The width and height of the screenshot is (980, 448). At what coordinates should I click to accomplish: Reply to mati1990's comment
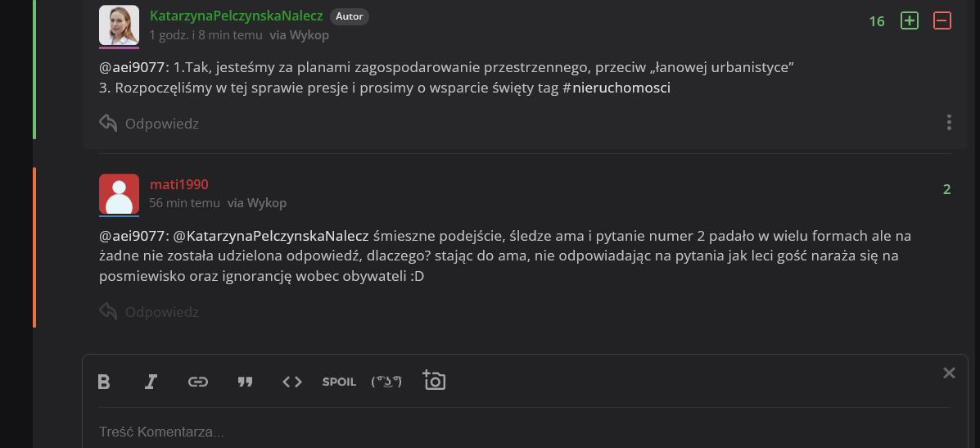click(x=150, y=312)
